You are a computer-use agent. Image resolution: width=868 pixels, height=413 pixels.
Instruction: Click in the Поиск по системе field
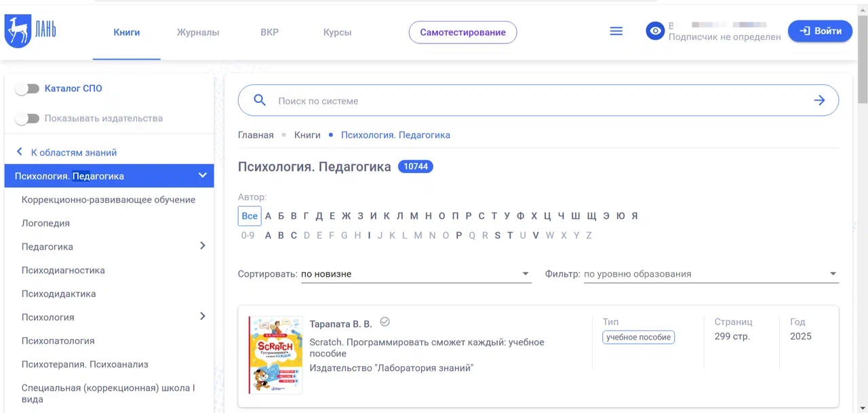coord(536,101)
